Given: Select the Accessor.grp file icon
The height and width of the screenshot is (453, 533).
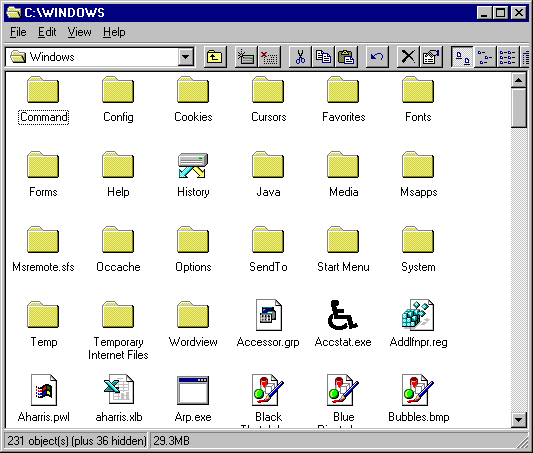Looking at the screenshot, I should [269, 315].
